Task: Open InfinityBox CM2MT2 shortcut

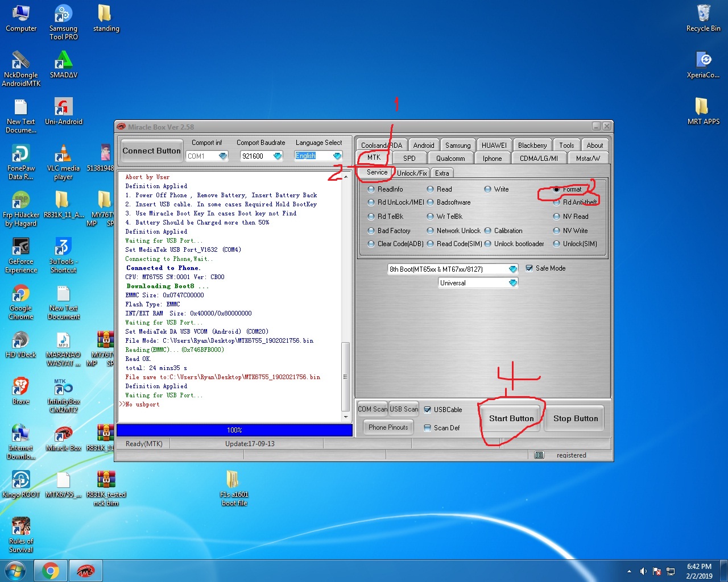Action: [63, 395]
